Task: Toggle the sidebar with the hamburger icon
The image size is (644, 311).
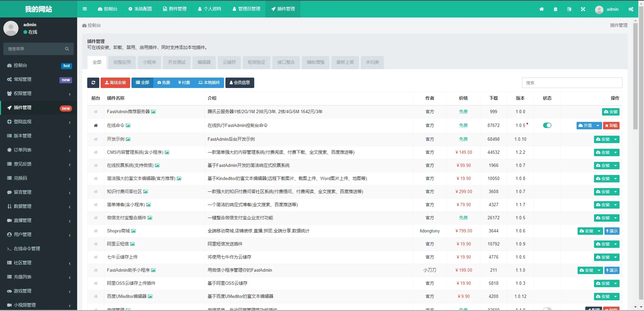Action: [x=85, y=9]
